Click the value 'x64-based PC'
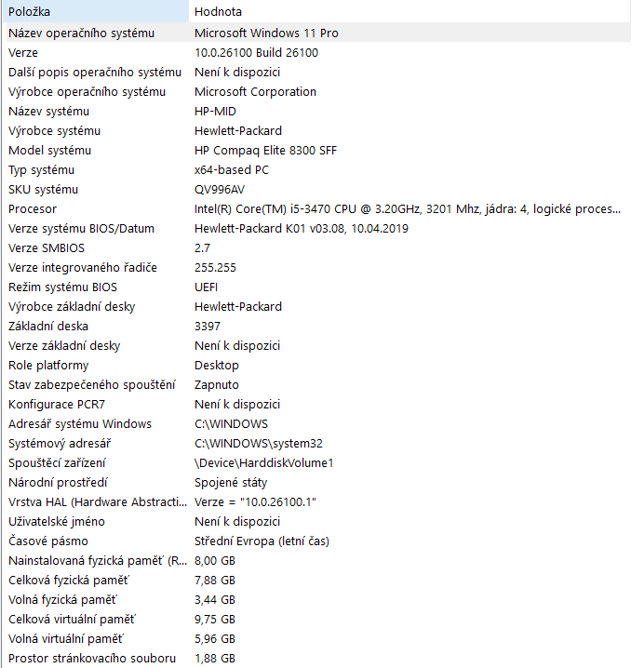 (x=232, y=170)
